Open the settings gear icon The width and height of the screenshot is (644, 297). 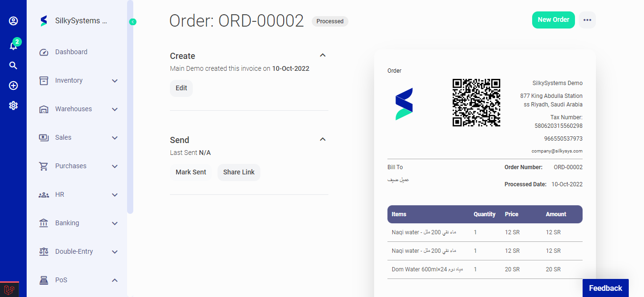click(13, 106)
